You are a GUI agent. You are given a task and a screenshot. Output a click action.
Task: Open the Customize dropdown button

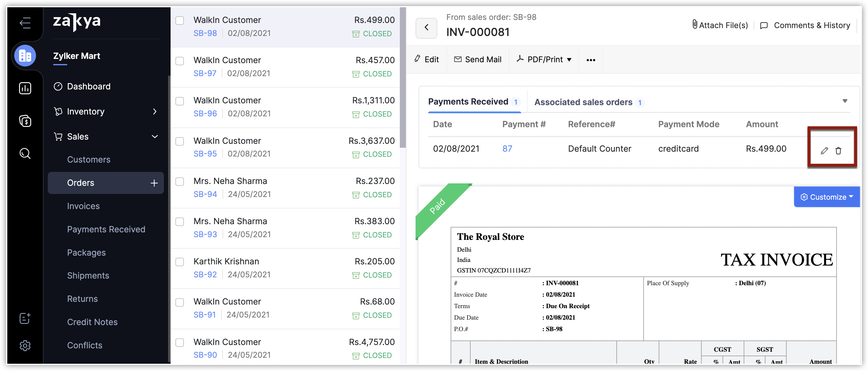[x=827, y=197]
